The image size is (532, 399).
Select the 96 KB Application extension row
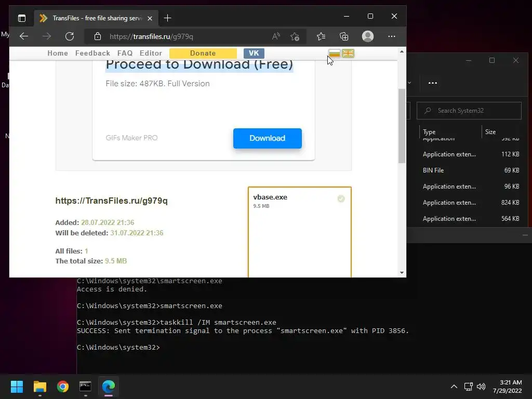[468, 187]
